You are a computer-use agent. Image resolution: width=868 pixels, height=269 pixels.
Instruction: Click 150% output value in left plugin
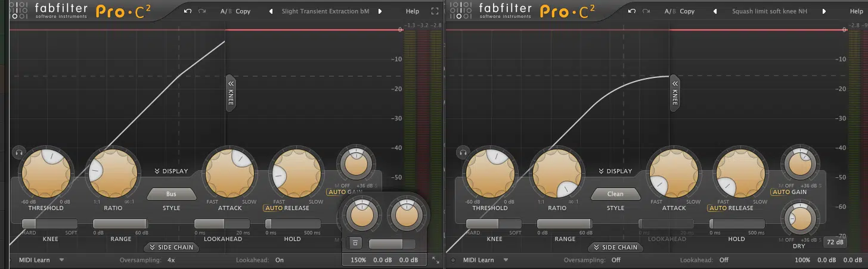click(x=358, y=260)
